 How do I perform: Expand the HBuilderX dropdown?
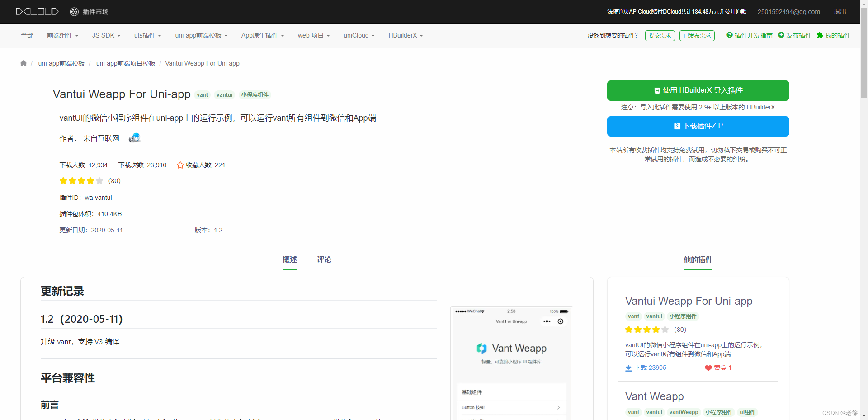tap(405, 35)
